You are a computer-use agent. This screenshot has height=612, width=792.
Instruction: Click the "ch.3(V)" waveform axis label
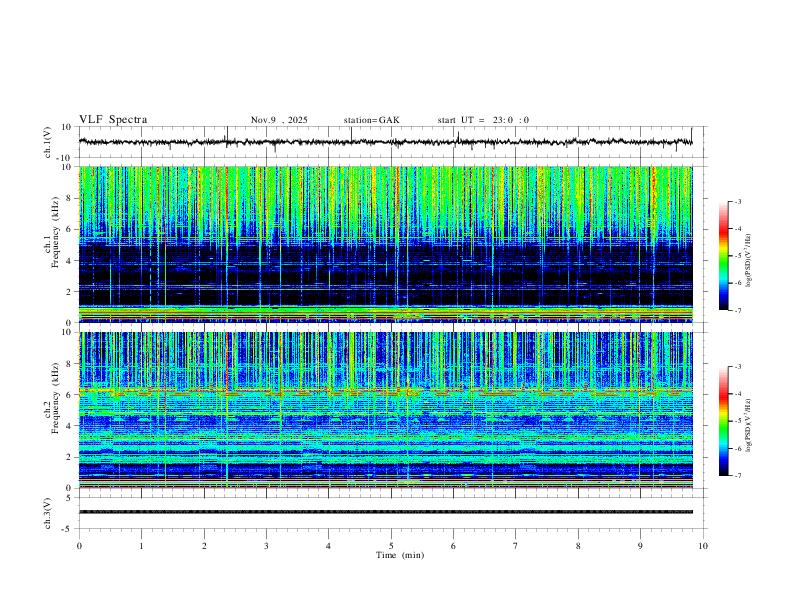point(48,513)
